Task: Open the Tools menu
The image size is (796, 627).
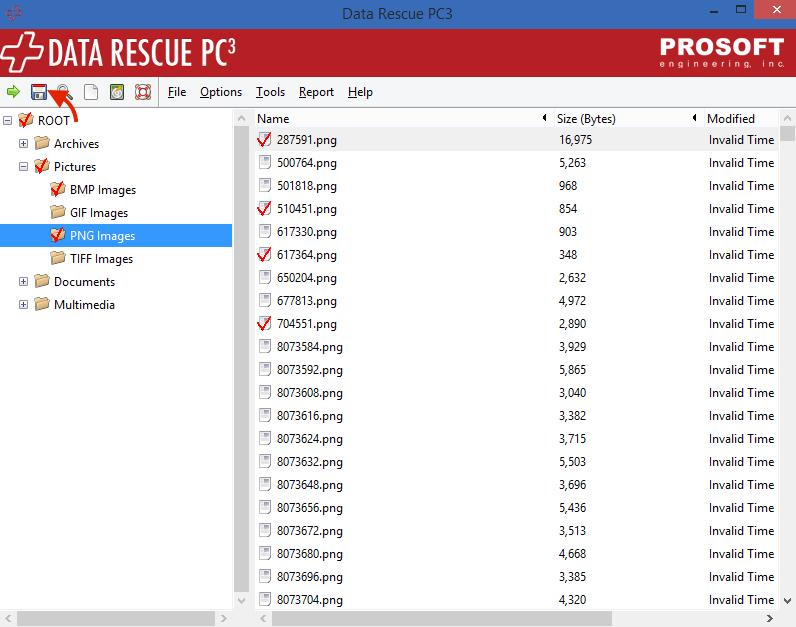Action: tap(270, 92)
